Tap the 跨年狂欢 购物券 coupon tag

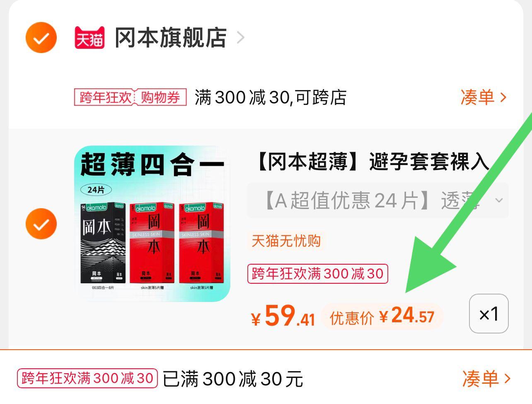130,97
